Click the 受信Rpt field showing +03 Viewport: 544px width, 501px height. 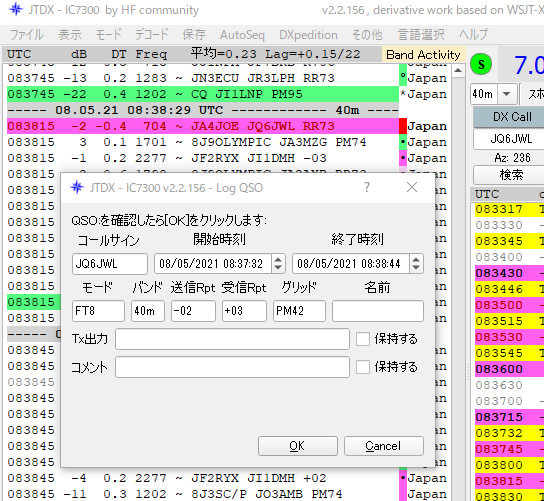[244, 311]
